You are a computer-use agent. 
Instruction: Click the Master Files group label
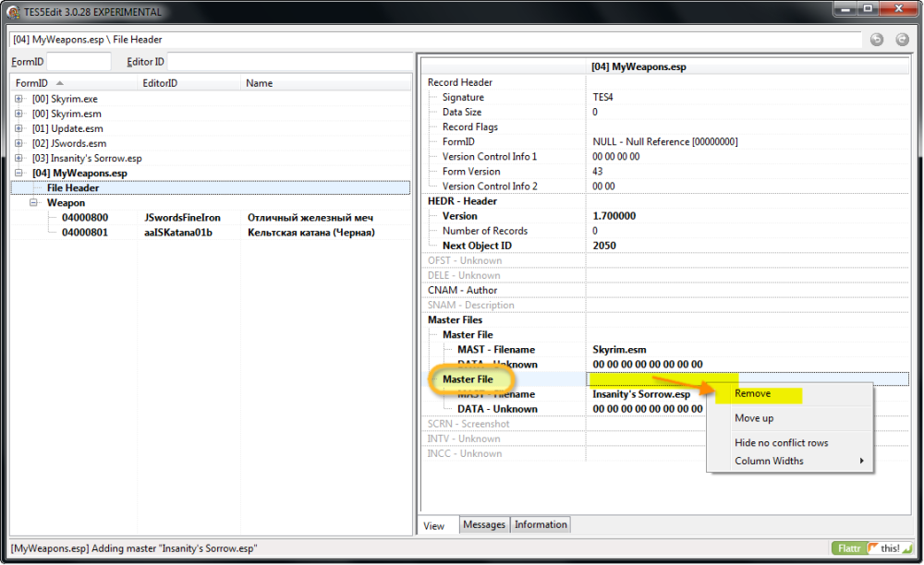tap(455, 320)
